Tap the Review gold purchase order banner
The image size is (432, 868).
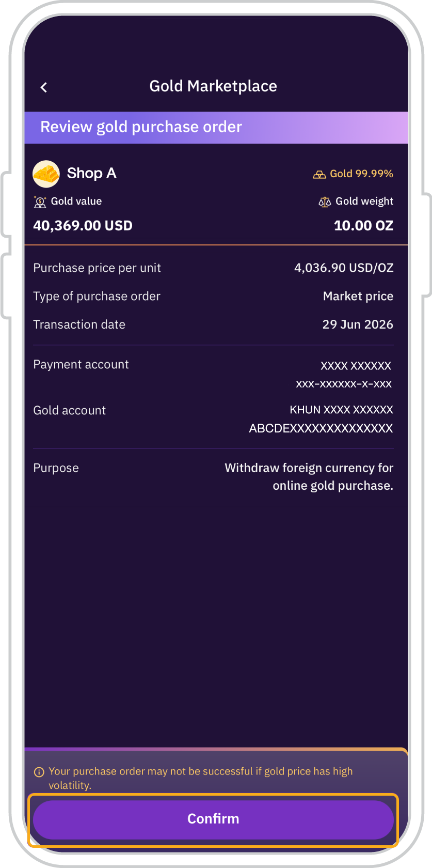(216, 127)
